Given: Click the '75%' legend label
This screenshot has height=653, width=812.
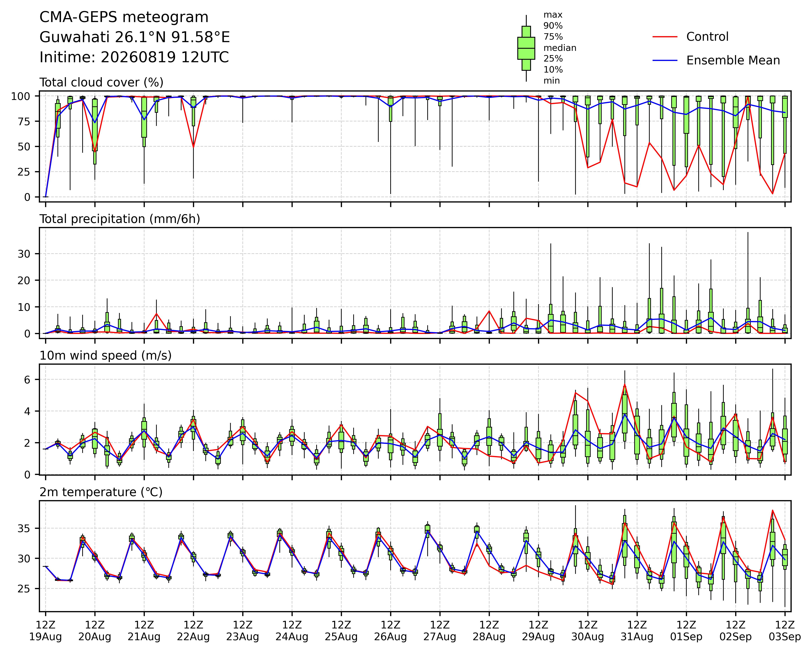Looking at the screenshot, I should pyautogui.click(x=553, y=37).
